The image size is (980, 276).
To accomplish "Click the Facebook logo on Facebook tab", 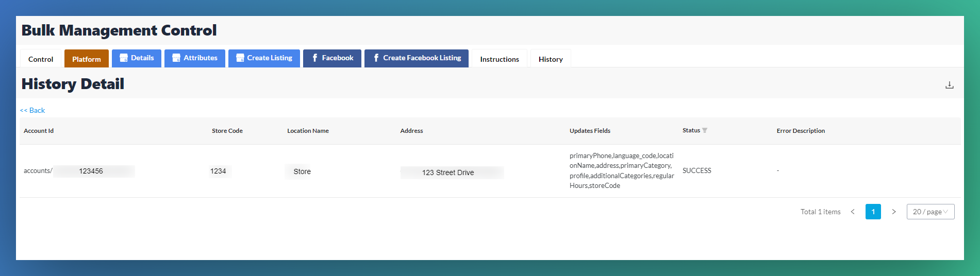I will tap(315, 58).
